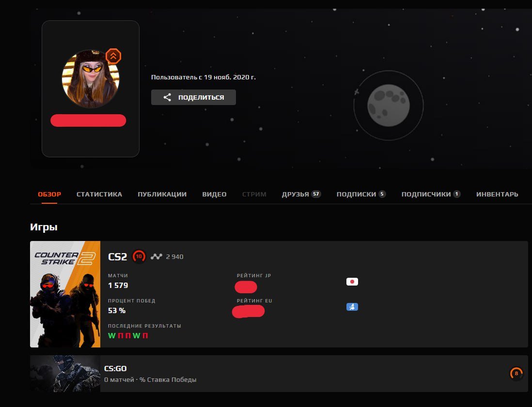The height and width of the screenshot is (407, 532).
Task: View the ИНВЕНТАРЬ tab
Action: pyautogui.click(x=497, y=194)
